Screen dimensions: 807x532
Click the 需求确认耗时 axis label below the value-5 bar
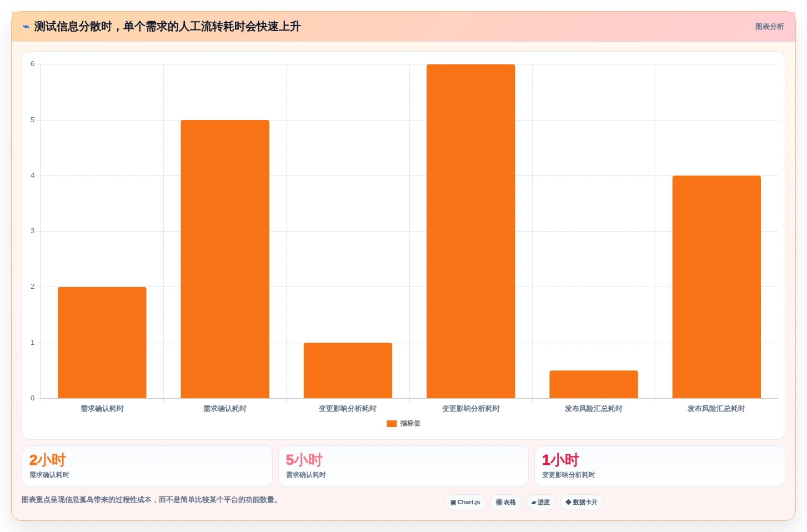(225, 409)
